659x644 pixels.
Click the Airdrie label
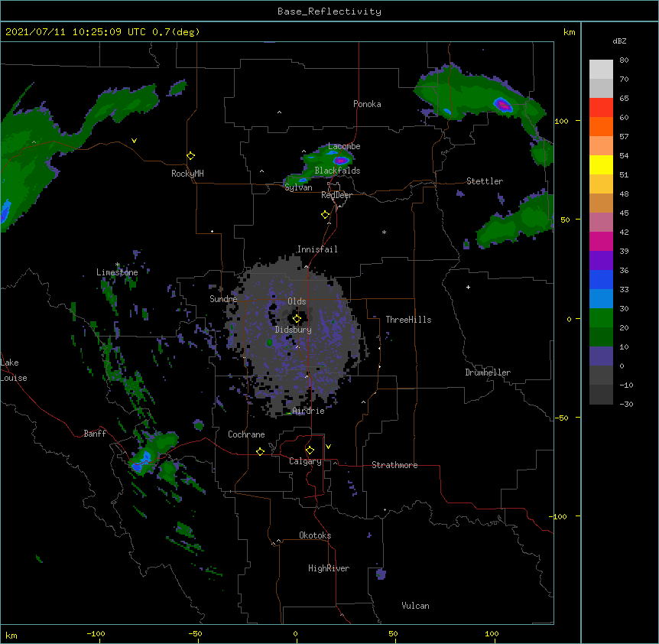click(308, 411)
